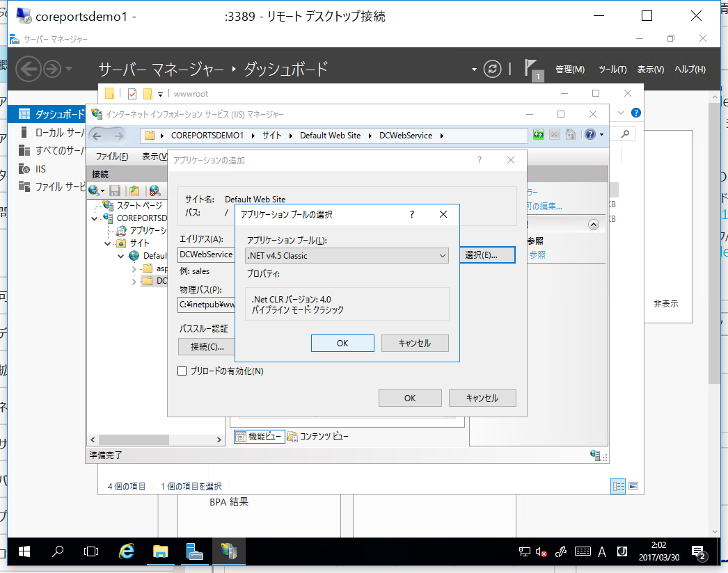Switch Explorer to details view
The height and width of the screenshot is (573, 728).
coord(618,486)
